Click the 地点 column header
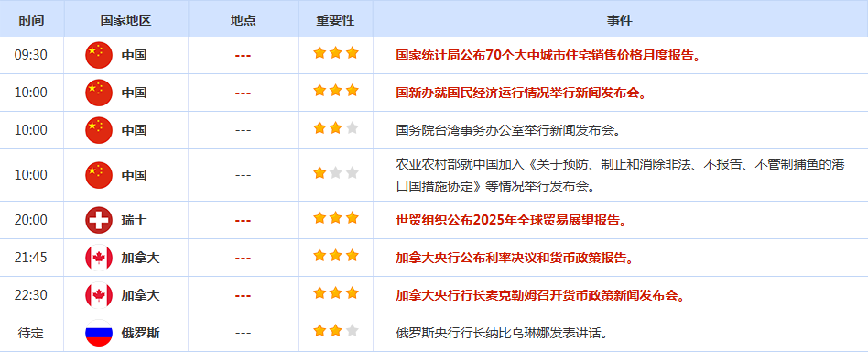 pyautogui.click(x=243, y=20)
